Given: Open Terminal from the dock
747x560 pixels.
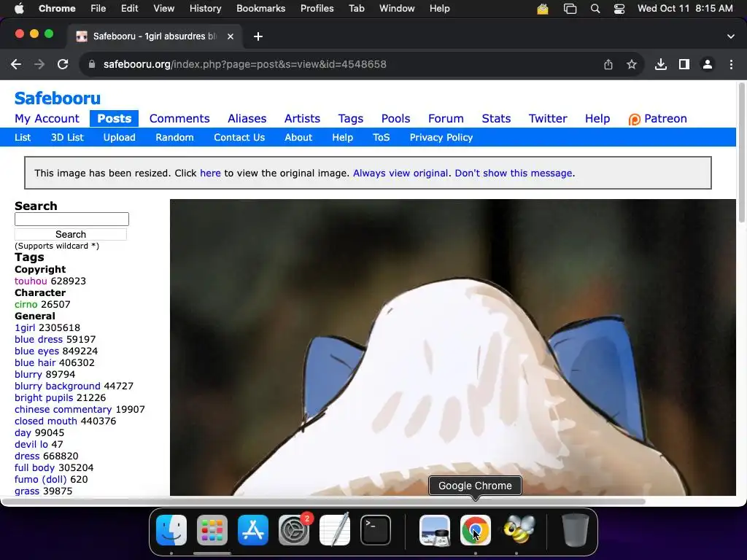Looking at the screenshot, I should tap(376, 529).
